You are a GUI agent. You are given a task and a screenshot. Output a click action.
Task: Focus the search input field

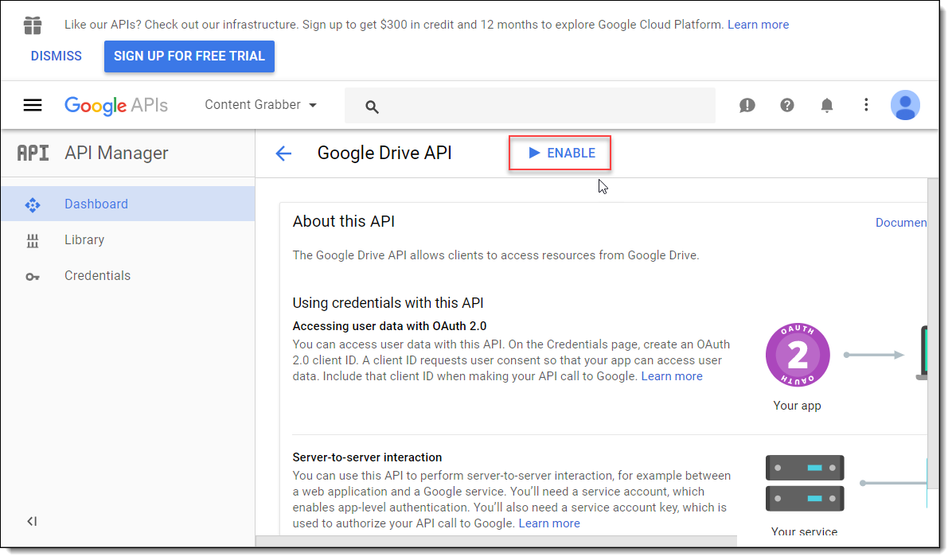[x=530, y=106]
